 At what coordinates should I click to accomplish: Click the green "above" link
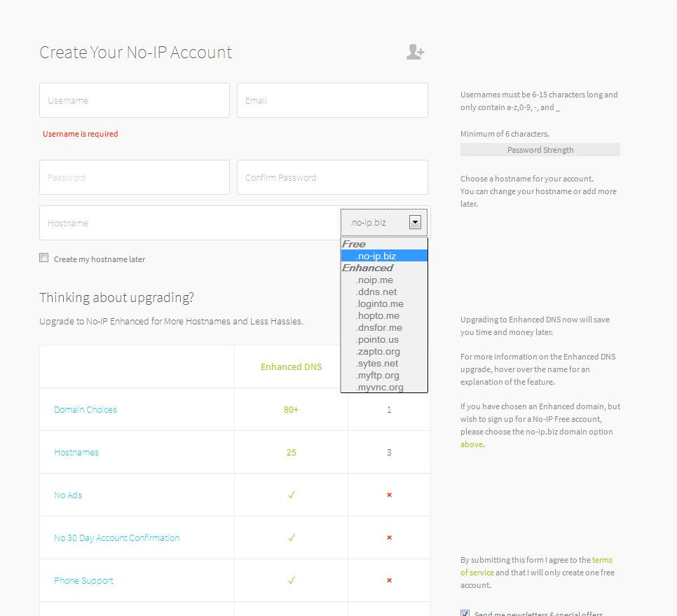(x=471, y=444)
